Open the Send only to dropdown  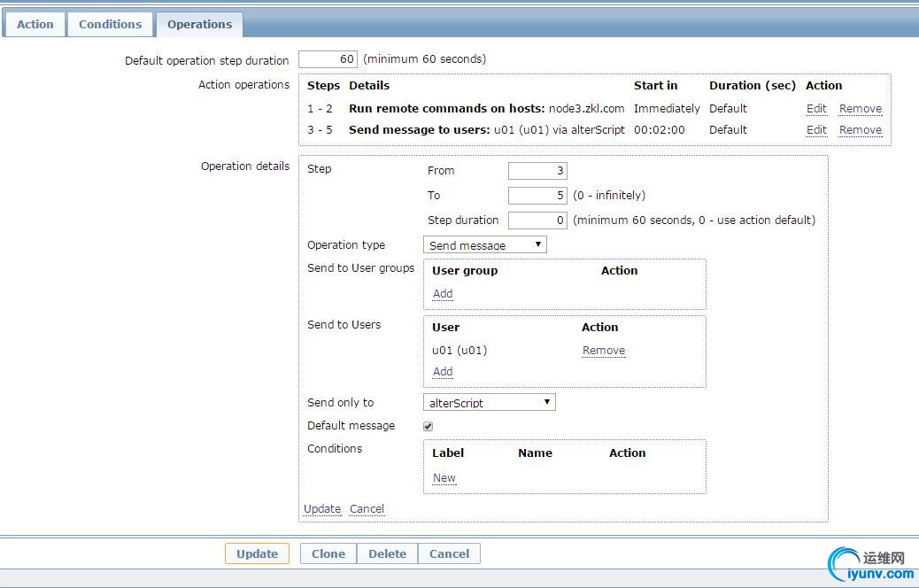(x=490, y=403)
